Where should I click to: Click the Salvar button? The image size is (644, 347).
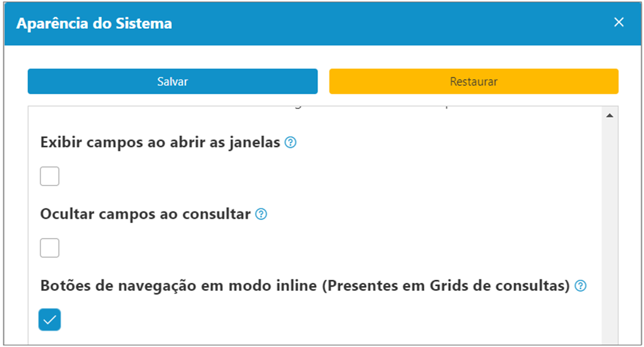[x=172, y=81]
